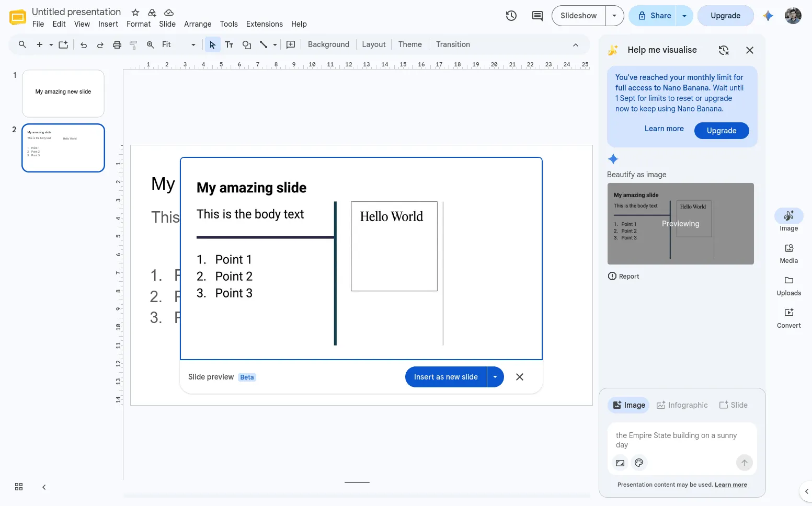The width and height of the screenshot is (812, 506).
Task: Hide the menus with the up chevron
Action: [576, 45]
